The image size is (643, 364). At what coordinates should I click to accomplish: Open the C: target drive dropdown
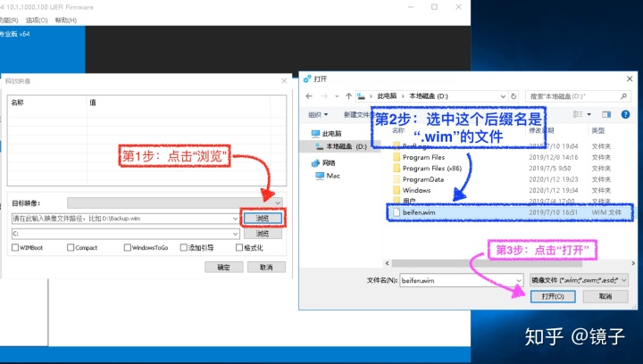click(x=236, y=234)
